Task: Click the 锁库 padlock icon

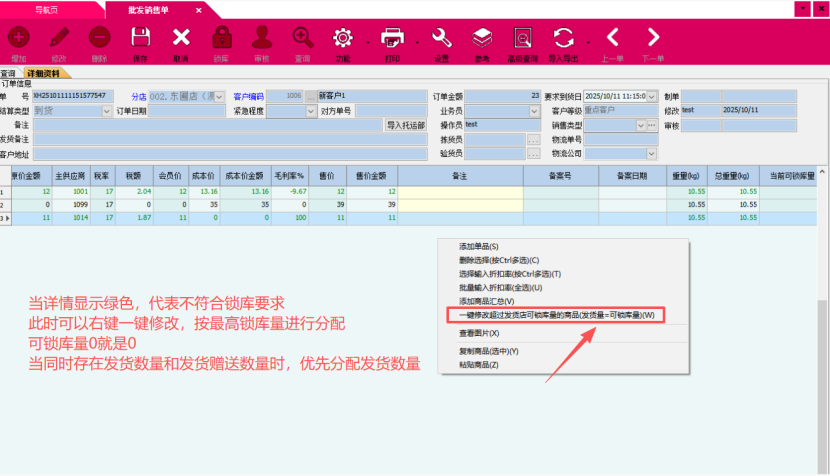Action: point(222,38)
